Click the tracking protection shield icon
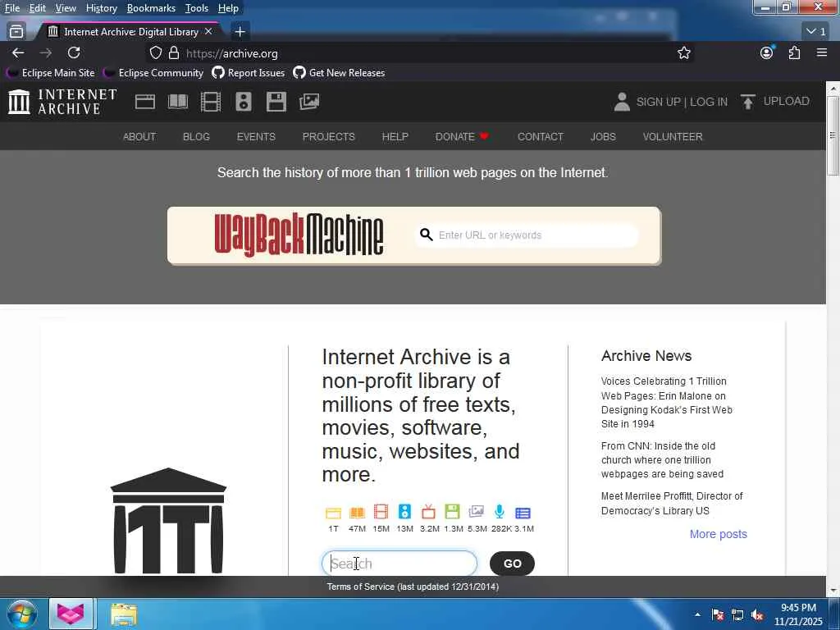The width and height of the screenshot is (840, 630). [155, 53]
